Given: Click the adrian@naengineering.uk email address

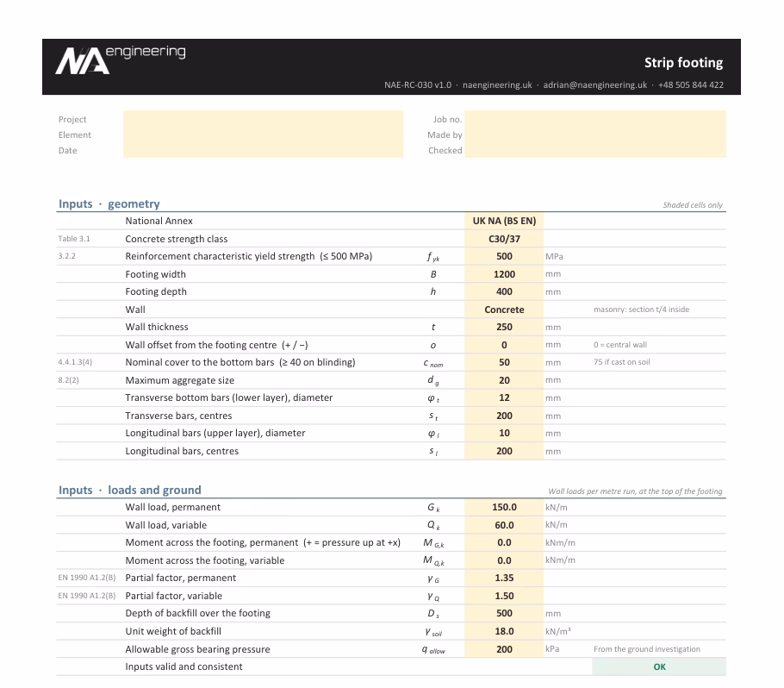Looking at the screenshot, I should click(595, 85).
